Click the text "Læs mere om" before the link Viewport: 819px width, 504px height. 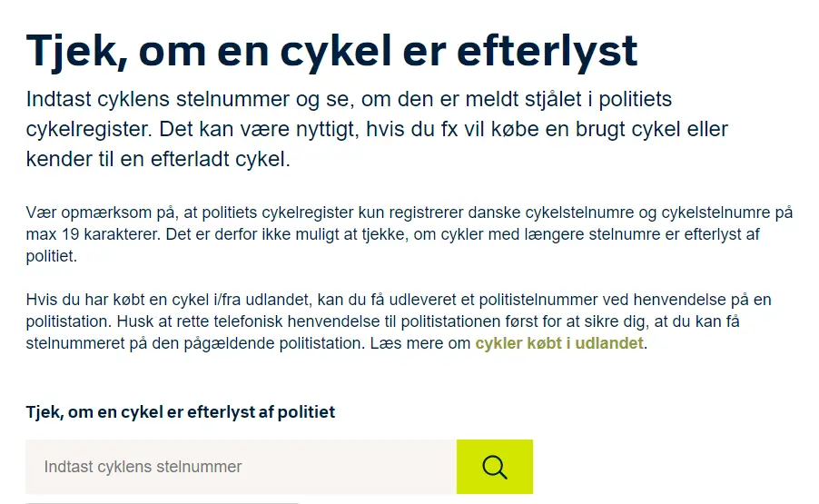click(x=420, y=343)
